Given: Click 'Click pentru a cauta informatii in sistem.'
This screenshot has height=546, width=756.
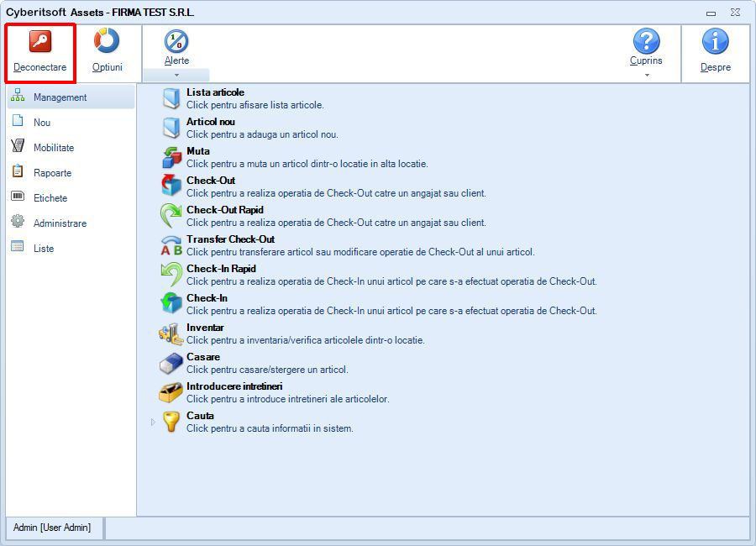Looking at the screenshot, I should tap(270, 428).
